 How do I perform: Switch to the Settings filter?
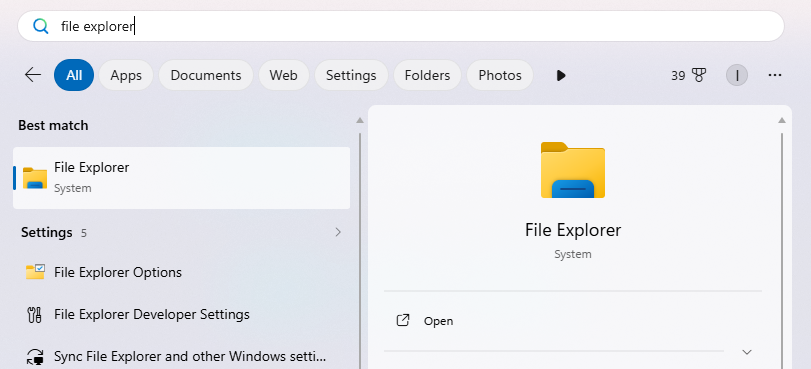[x=351, y=75]
